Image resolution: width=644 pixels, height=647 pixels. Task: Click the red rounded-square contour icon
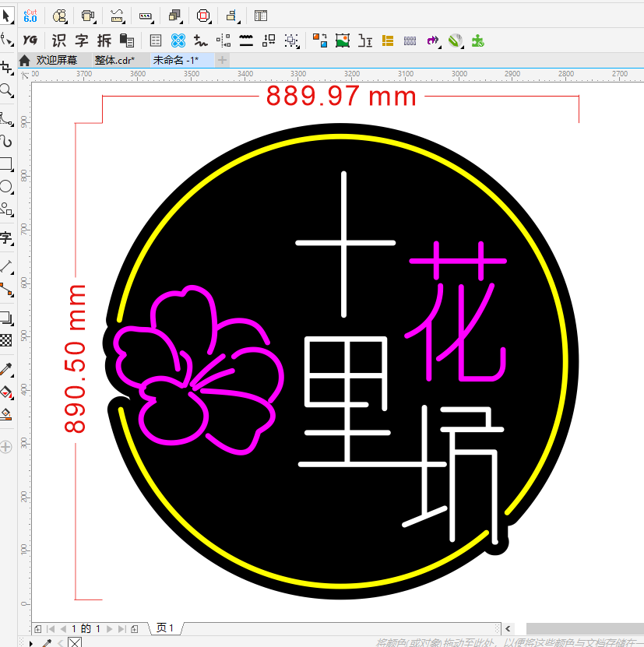coord(203,16)
